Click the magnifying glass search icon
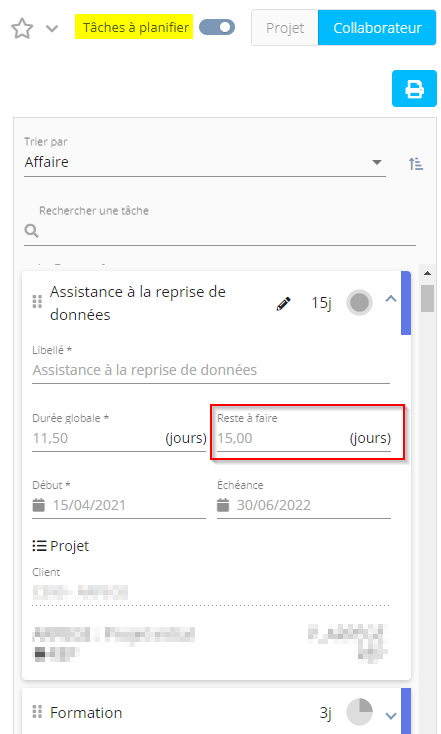441x734 pixels. (x=31, y=231)
